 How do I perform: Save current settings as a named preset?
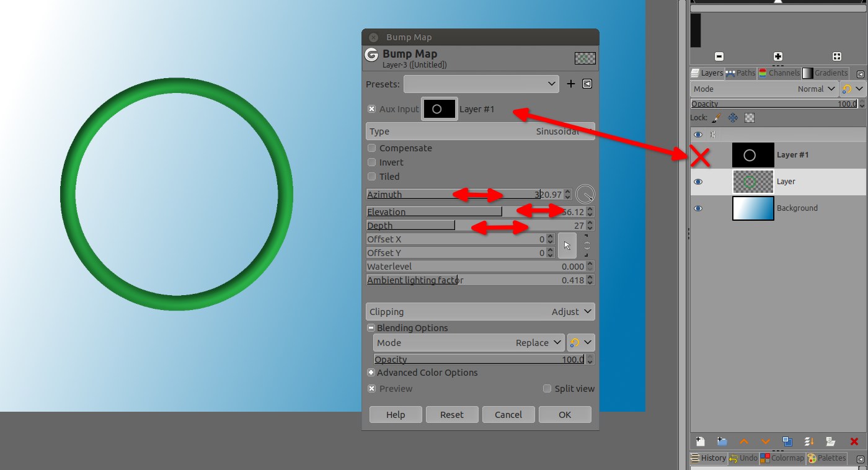571,84
